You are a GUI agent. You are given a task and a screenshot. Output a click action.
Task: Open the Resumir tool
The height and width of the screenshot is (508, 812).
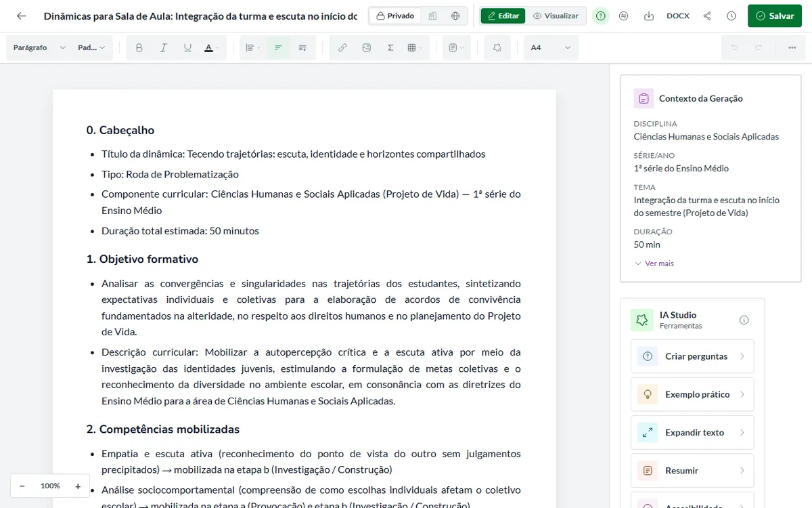point(692,470)
